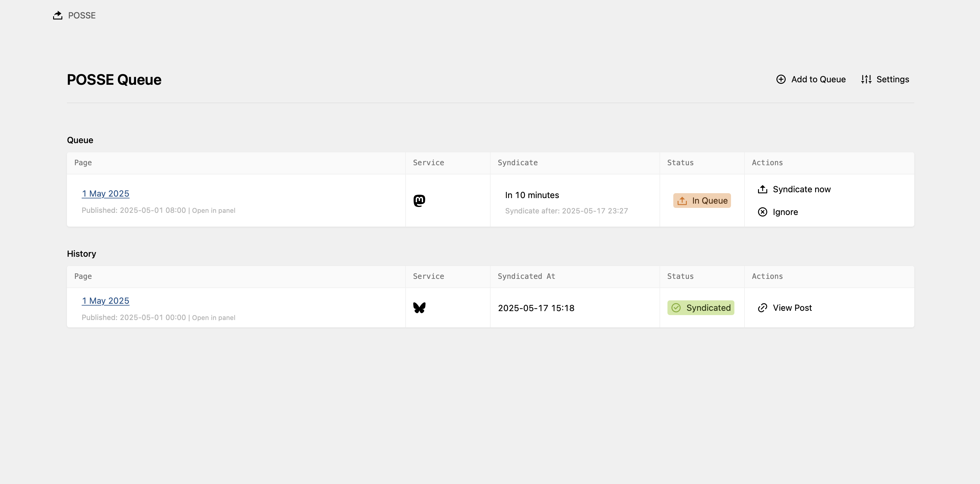
Task: Click the checkmark icon in Syndicated badge
Action: pos(676,307)
